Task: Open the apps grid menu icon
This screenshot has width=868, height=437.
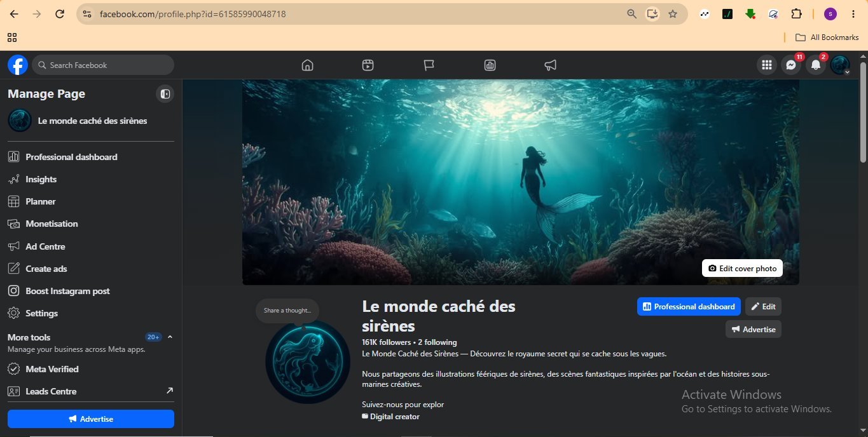Action: [x=767, y=65]
